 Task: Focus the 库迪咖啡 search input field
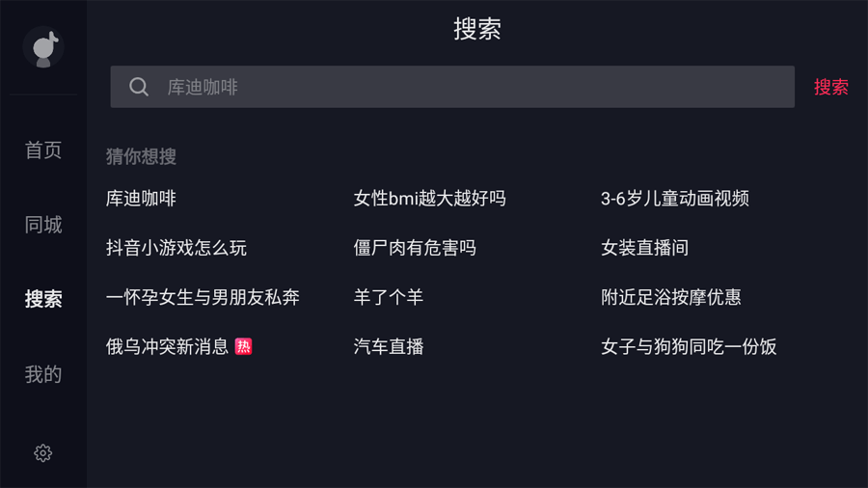pyautogui.click(x=463, y=87)
